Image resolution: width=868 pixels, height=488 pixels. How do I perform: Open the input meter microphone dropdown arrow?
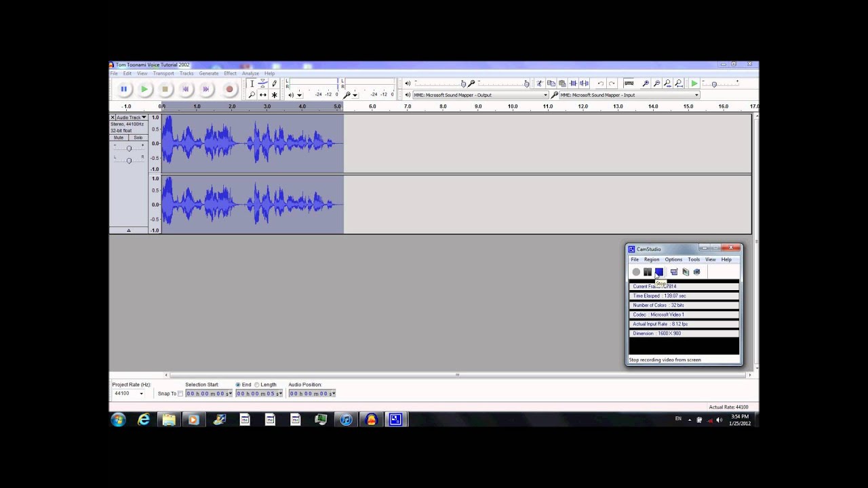tap(355, 95)
